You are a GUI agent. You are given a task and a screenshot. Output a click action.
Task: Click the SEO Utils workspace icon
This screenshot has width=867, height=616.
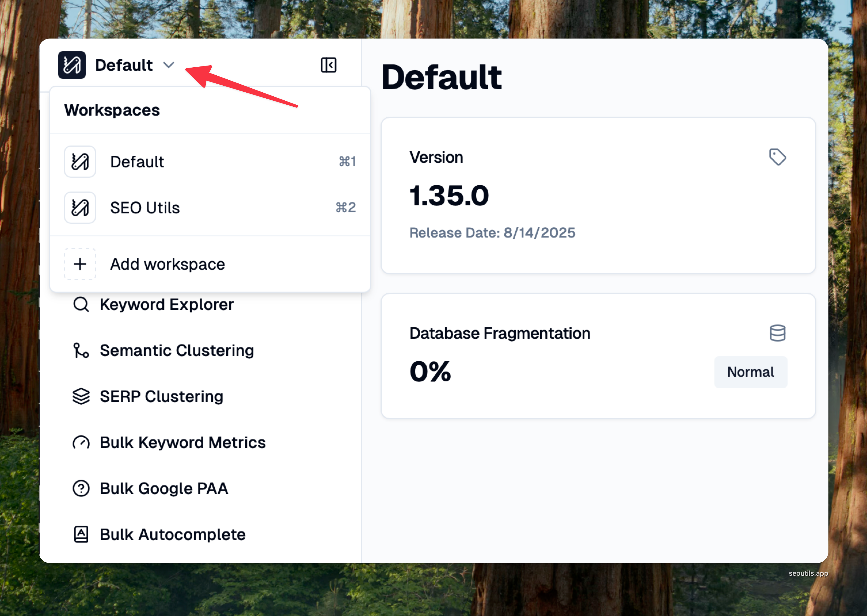(x=80, y=207)
